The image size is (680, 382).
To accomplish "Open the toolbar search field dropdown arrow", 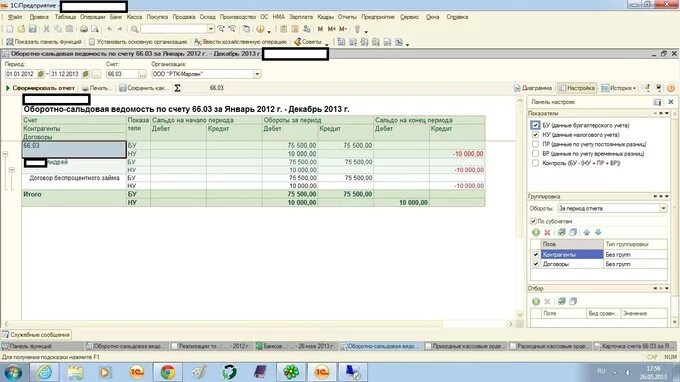I will coord(211,29).
